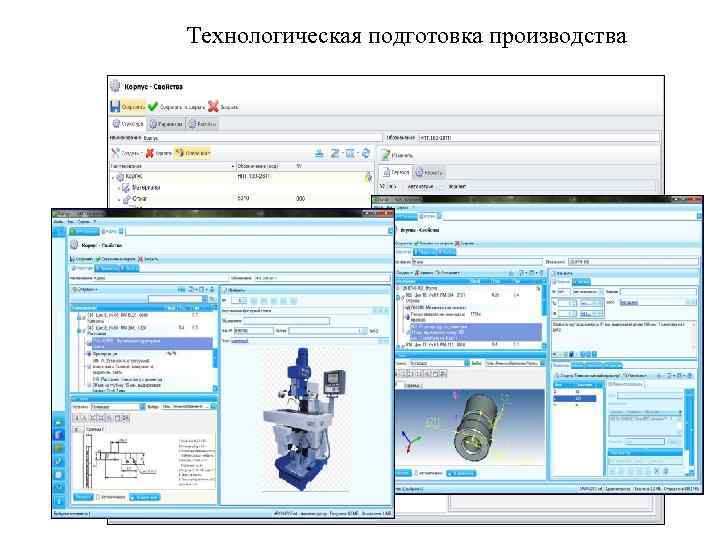This screenshot has height=540, width=720.
Task: Open the 'Создать' dropdown in front-left window tree panel
Action: (85, 290)
